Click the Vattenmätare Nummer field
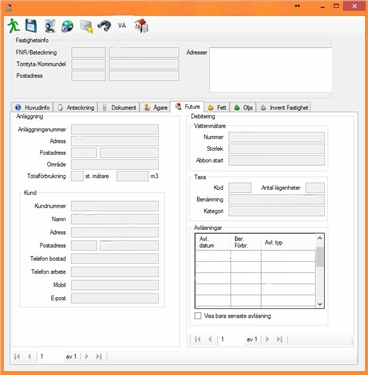Screen dimensions: 368x375 (276, 137)
